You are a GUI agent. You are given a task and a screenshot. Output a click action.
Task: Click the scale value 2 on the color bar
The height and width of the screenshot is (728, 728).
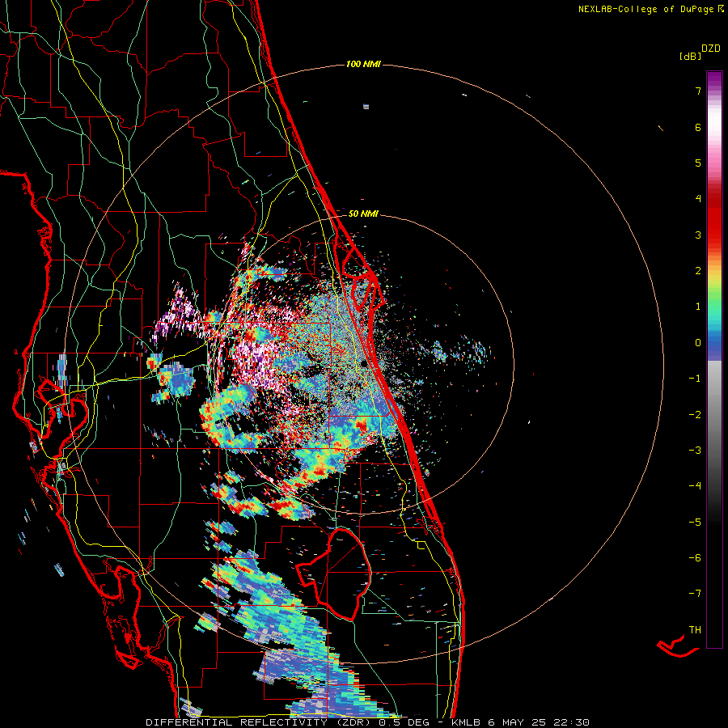(698, 271)
